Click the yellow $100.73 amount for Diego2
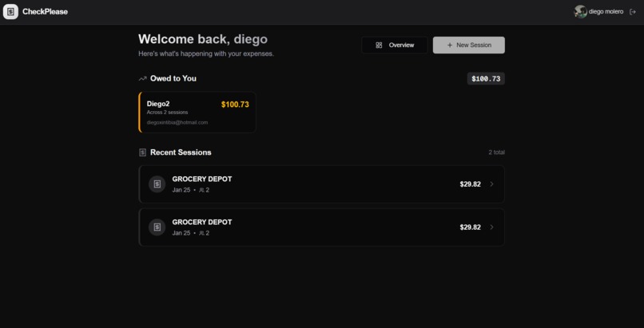644x328 pixels. tap(235, 105)
